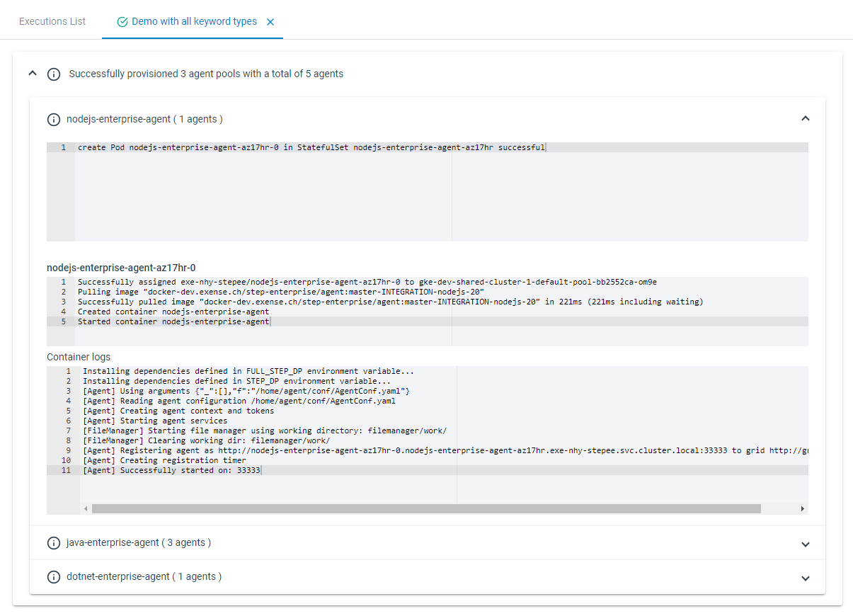Click 'Successfully provisioned 3 agent pools' message text
Screen dimensions: 853x616
(x=206, y=74)
